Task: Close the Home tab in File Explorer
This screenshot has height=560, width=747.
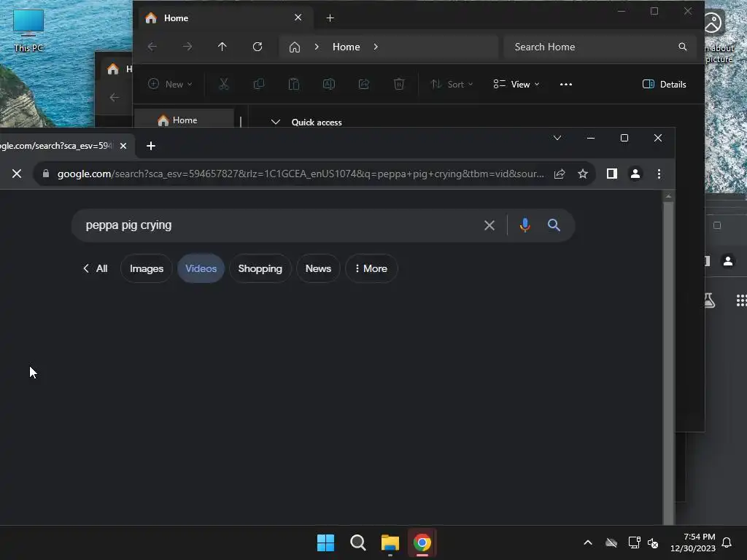Action: click(x=298, y=17)
